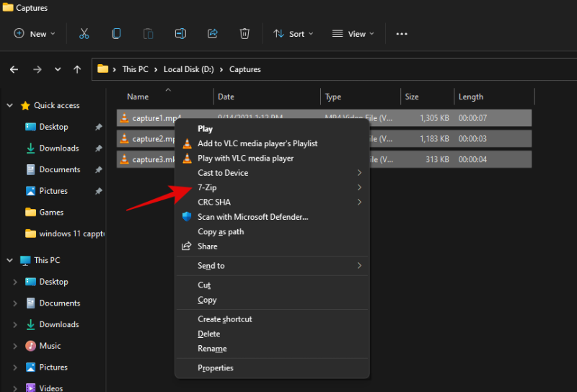
Task: Click the Back navigation arrow
Action: pyautogui.click(x=14, y=70)
